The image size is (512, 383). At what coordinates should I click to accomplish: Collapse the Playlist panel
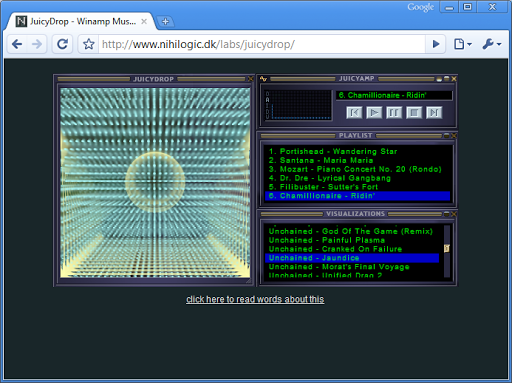point(447,136)
